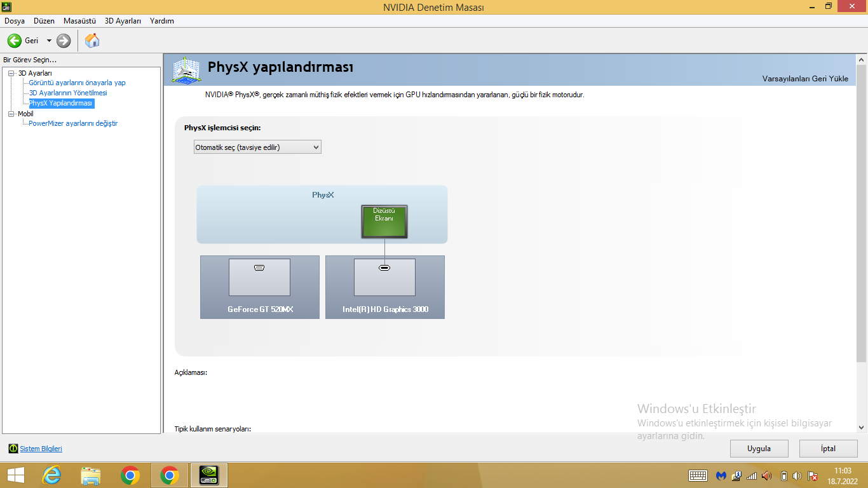Open the PhysX işlemcisi seçin dropdown

257,147
